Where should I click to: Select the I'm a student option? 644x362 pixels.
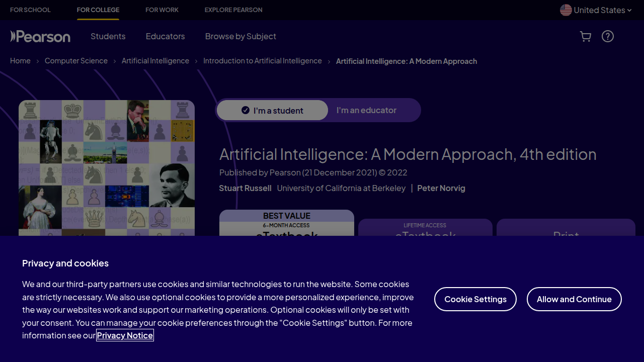[272, 110]
